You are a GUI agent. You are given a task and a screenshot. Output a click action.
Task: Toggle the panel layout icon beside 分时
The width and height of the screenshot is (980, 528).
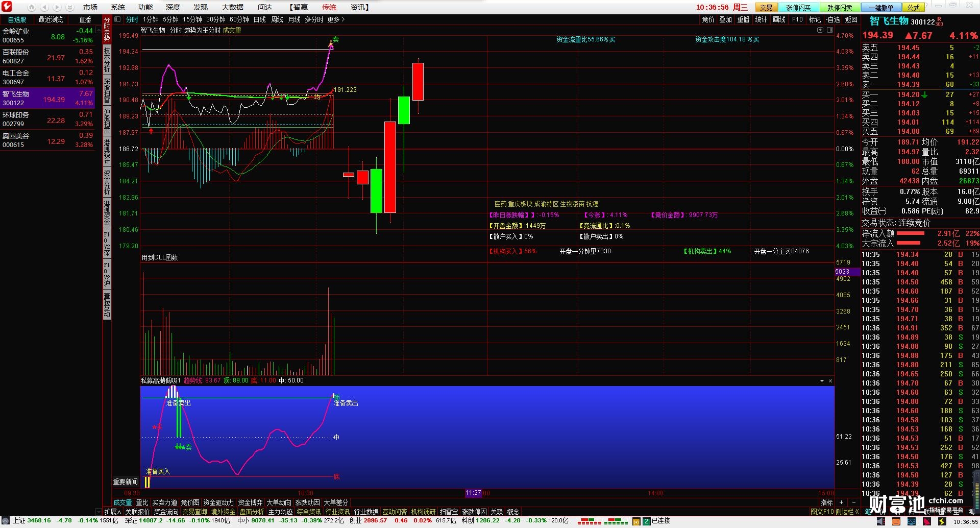coord(117,19)
